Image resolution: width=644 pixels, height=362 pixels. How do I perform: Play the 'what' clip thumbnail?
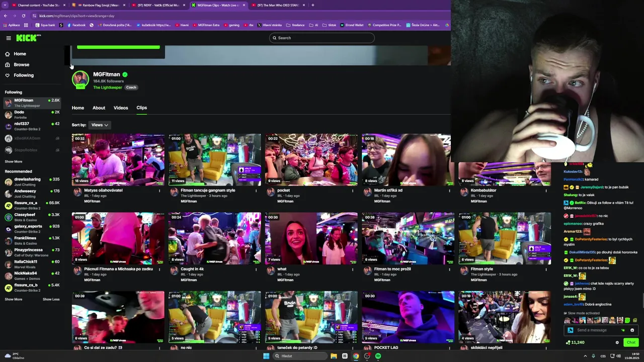311,238
